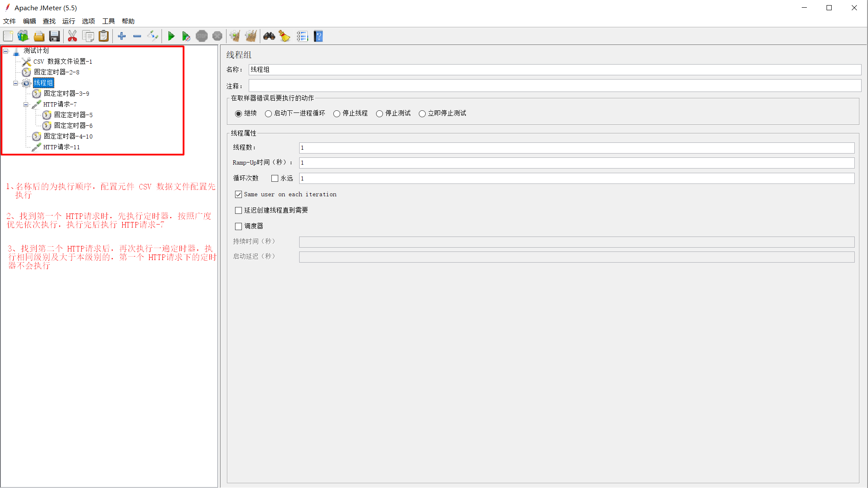This screenshot has width=868, height=488.
Task: Select the 固定定时器-2-8 timer
Action: (56, 72)
